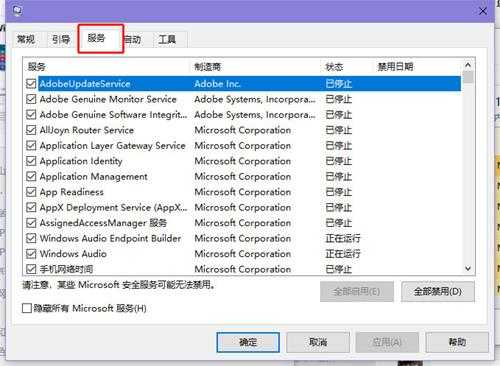This screenshot has height=366, width=500.
Task: Select the 服务 tab
Action: (97, 38)
